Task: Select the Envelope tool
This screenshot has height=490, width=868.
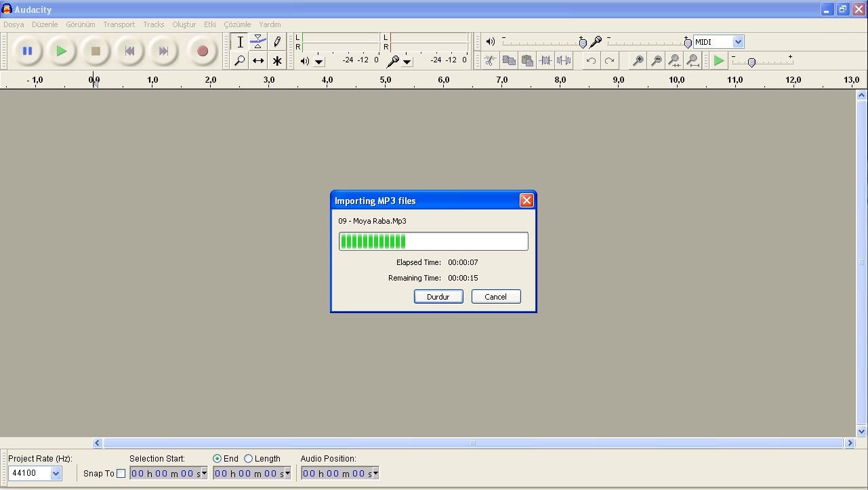Action: (258, 42)
